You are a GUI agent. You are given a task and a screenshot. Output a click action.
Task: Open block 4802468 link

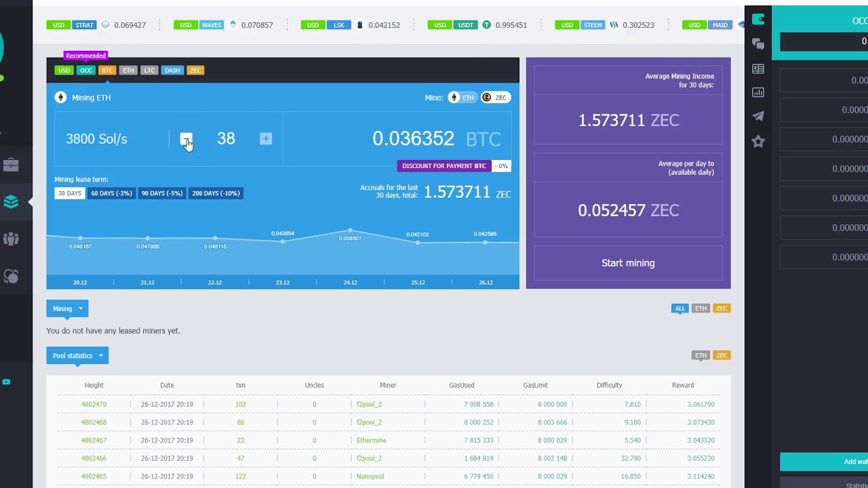94,422
